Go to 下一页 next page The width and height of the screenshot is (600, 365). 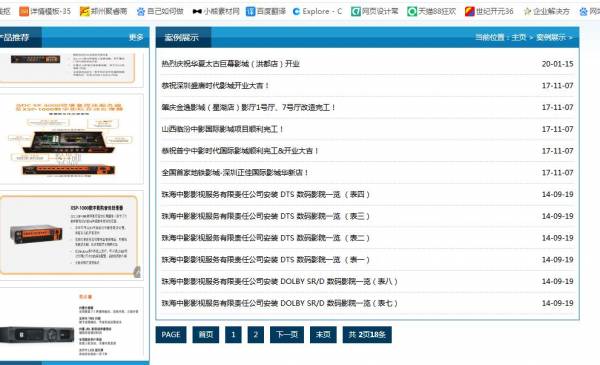287,335
